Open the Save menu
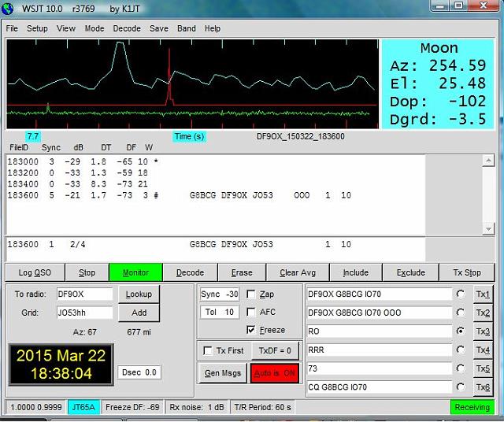 159,28
